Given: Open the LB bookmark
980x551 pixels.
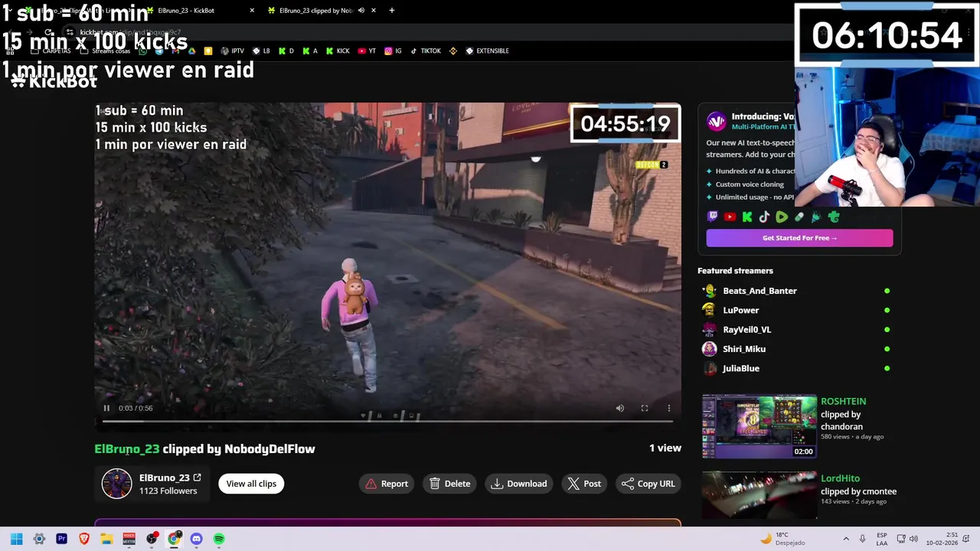Looking at the screenshot, I should pyautogui.click(x=261, y=51).
